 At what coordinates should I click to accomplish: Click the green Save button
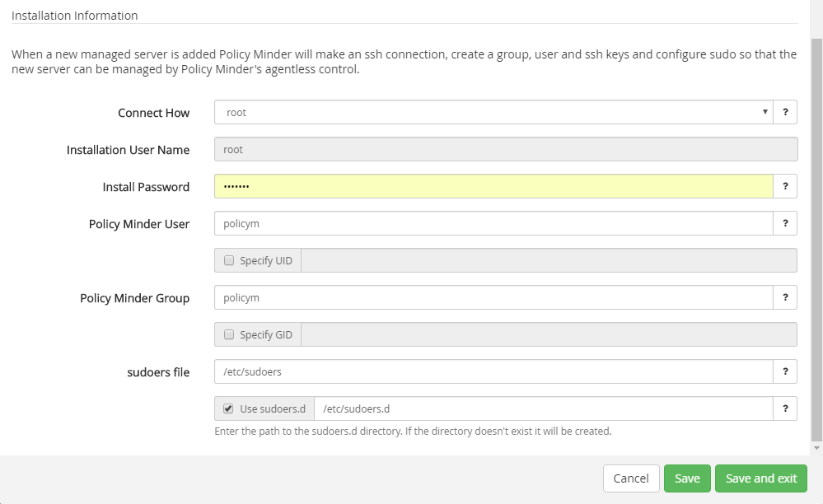point(687,478)
